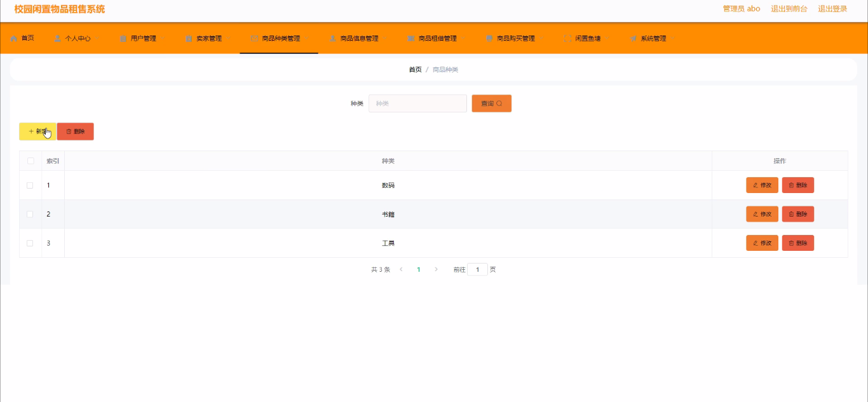Screen dimensions: 868x402
Task: Click the icon beside 用户管理
Action: pyautogui.click(x=123, y=39)
